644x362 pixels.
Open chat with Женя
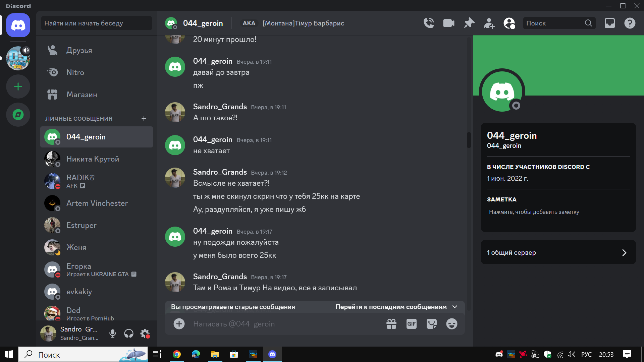[97, 247]
